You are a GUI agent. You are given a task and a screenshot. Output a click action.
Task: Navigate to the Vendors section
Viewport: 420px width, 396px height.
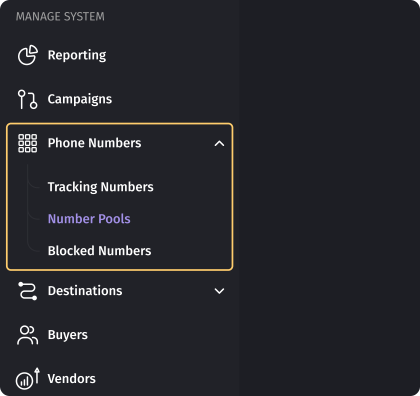(x=72, y=379)
